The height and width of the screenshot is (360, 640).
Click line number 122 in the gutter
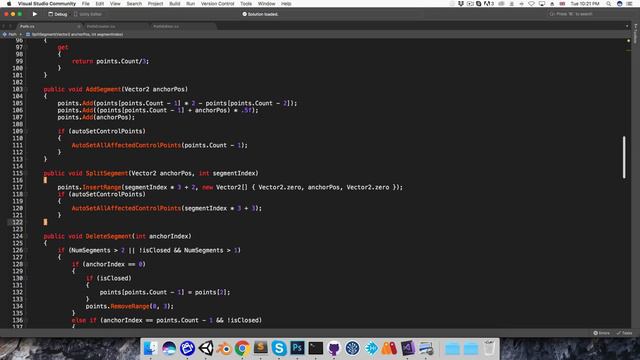click(x=18, y=222)
